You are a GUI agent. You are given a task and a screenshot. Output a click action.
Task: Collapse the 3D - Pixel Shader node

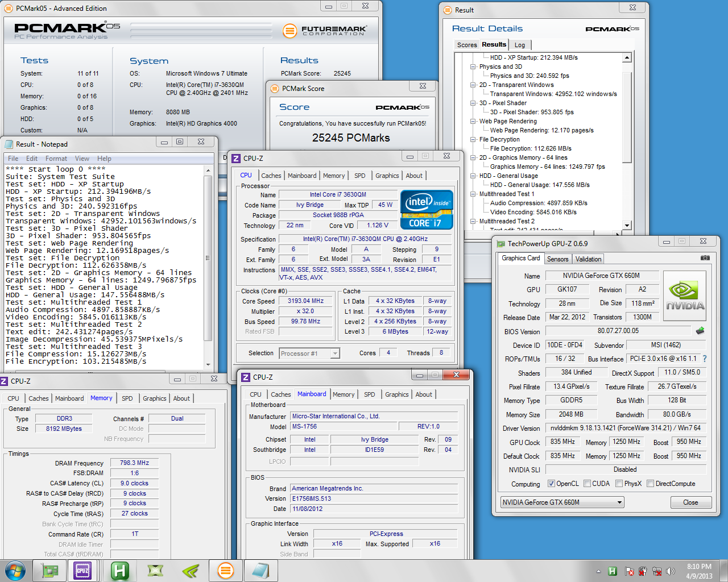pyautogui.click(x=473, y=103)
